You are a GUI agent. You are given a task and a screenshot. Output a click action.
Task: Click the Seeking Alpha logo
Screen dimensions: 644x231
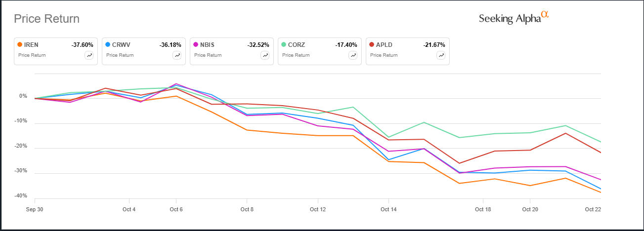[514, 17]
